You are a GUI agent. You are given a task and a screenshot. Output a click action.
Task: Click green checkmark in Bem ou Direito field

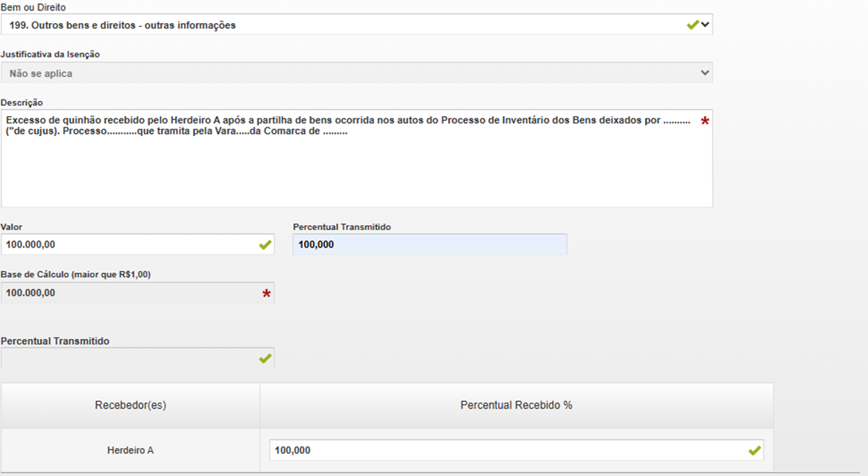(x=693, y=25)
